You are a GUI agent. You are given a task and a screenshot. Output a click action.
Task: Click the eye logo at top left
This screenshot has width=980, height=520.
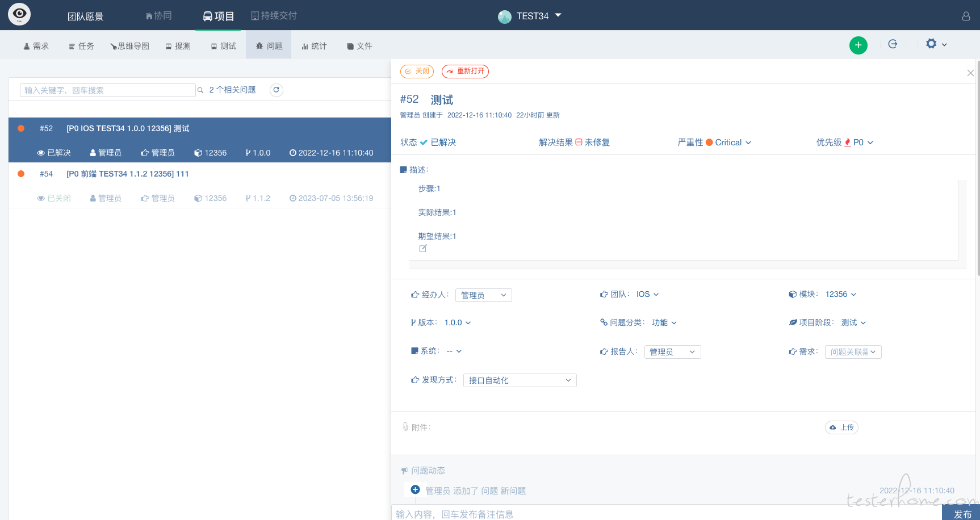(x=19, y=14)
